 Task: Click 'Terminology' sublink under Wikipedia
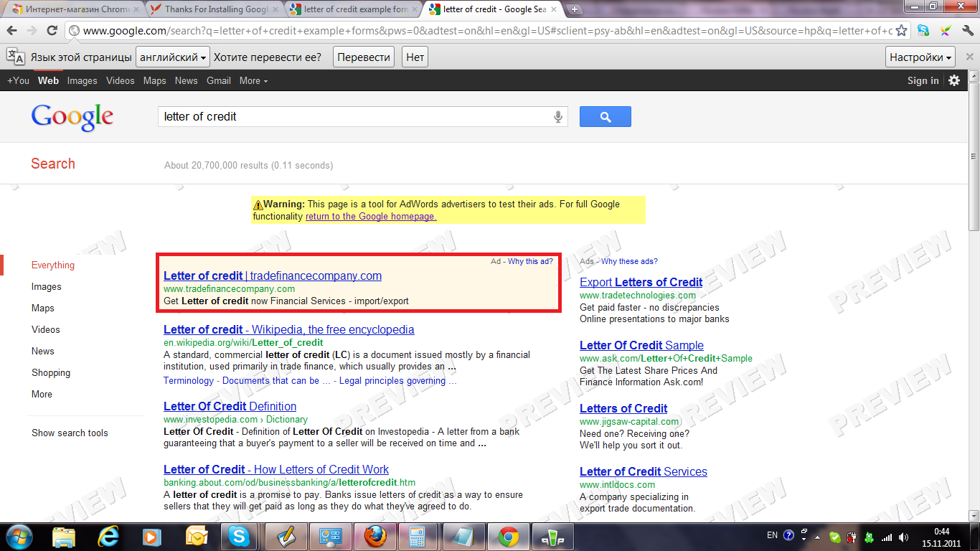[189, 380]
